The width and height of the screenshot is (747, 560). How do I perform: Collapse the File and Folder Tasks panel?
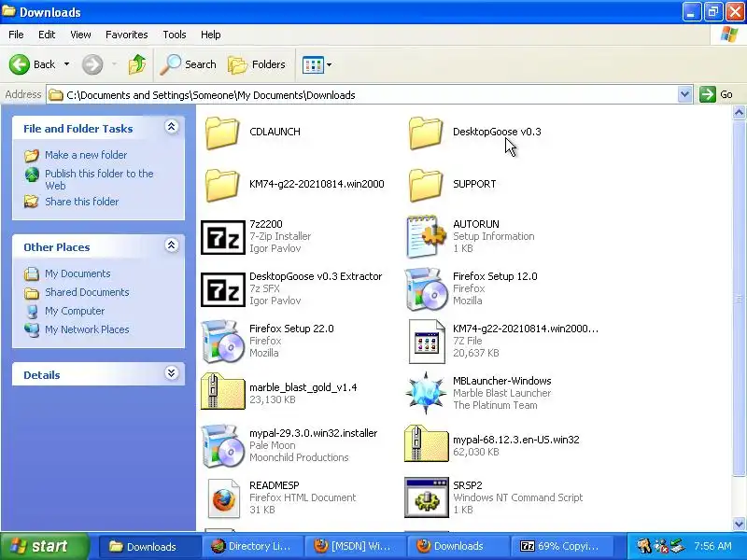point(172,126)
